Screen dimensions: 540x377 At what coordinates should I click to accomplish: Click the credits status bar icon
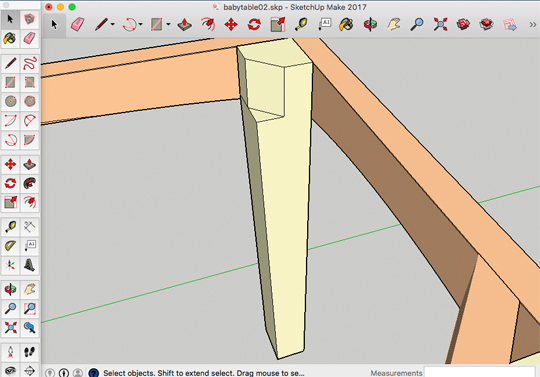pyautogui.click(x=64, y=373)
